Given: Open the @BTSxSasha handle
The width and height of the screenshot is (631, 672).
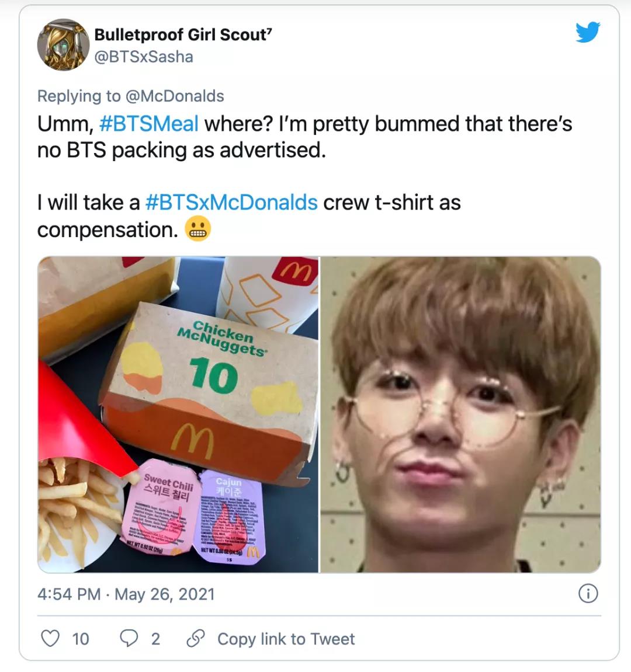Looking at the screenshot, I should point(144,57).
